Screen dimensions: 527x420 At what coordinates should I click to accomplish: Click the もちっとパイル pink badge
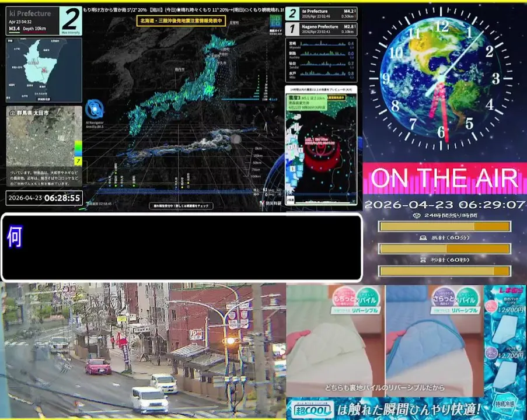(343, 297)
